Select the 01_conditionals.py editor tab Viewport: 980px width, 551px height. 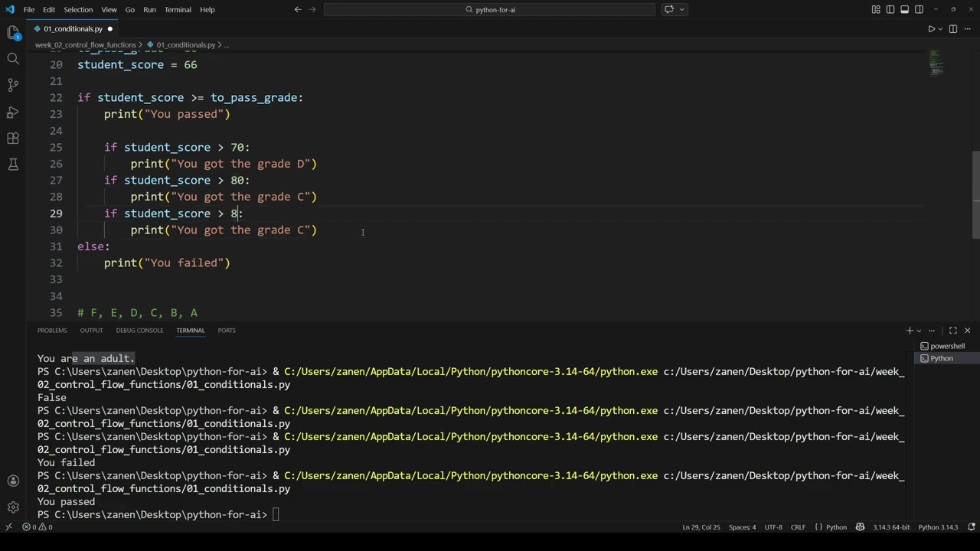73,29
